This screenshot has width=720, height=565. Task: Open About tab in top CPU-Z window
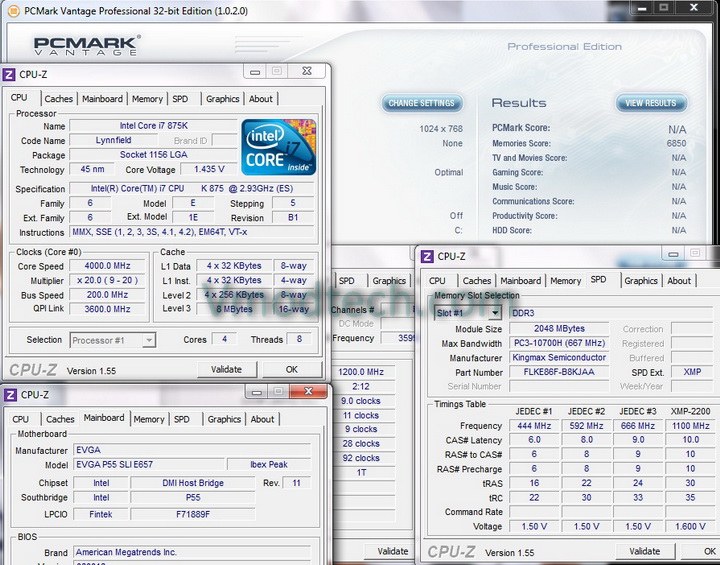click(261, 99)
